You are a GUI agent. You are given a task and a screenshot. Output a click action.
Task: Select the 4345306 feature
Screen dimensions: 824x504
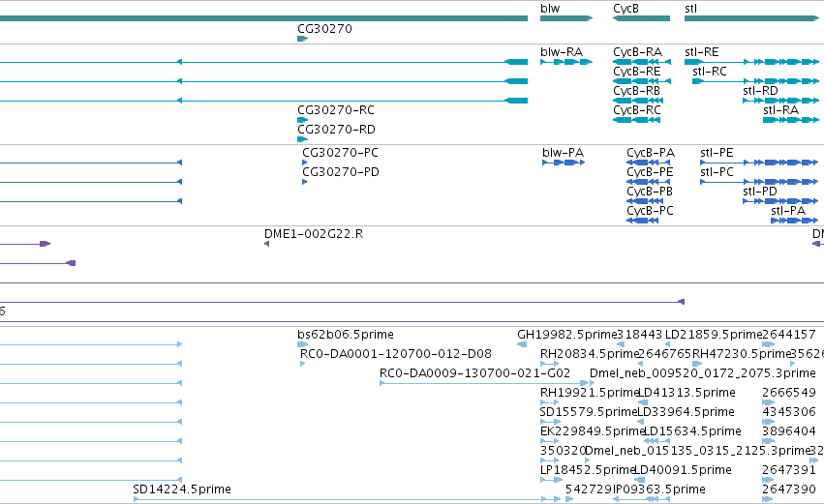click(768, 422)
